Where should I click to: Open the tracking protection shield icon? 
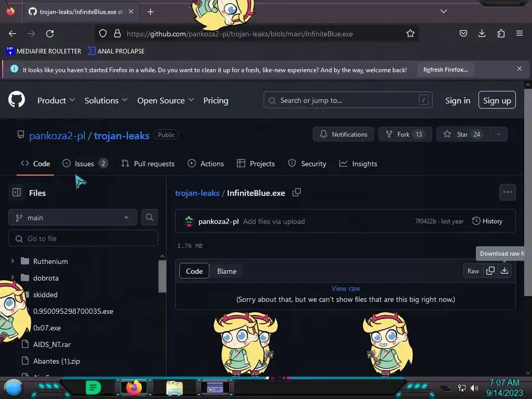(103, 34)
